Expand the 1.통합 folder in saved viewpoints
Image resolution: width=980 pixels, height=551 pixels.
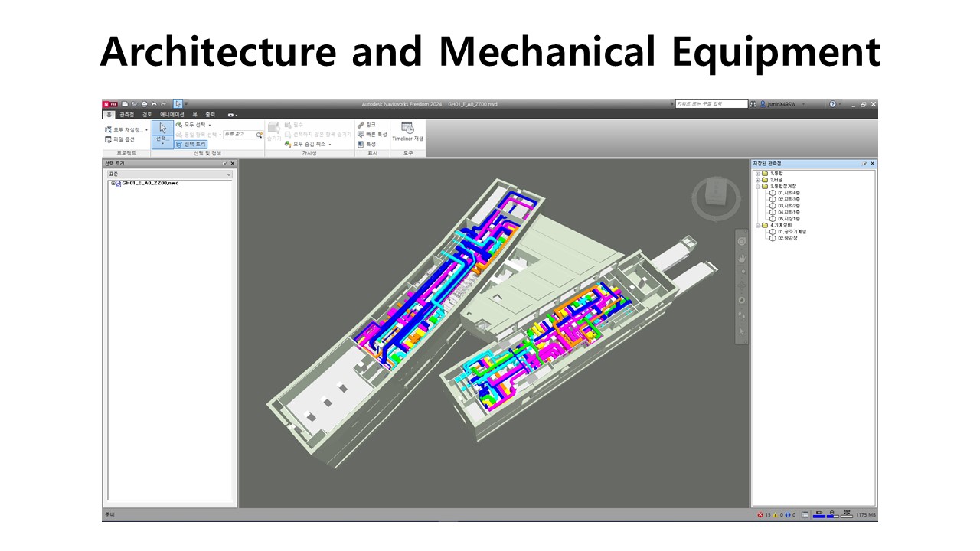click(758, 174)
